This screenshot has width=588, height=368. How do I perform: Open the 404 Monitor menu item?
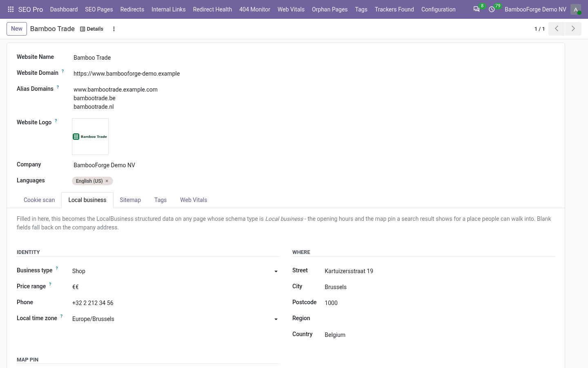pyautogui.click(x=255, y=9)
